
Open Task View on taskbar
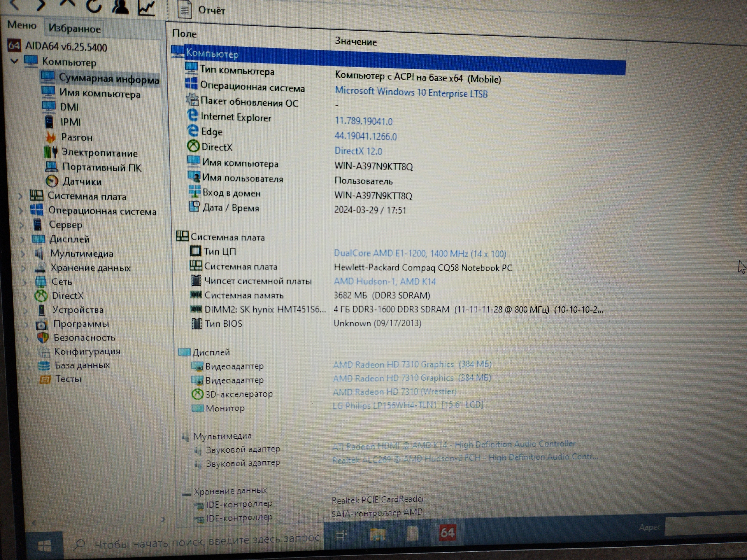point(342,535)
